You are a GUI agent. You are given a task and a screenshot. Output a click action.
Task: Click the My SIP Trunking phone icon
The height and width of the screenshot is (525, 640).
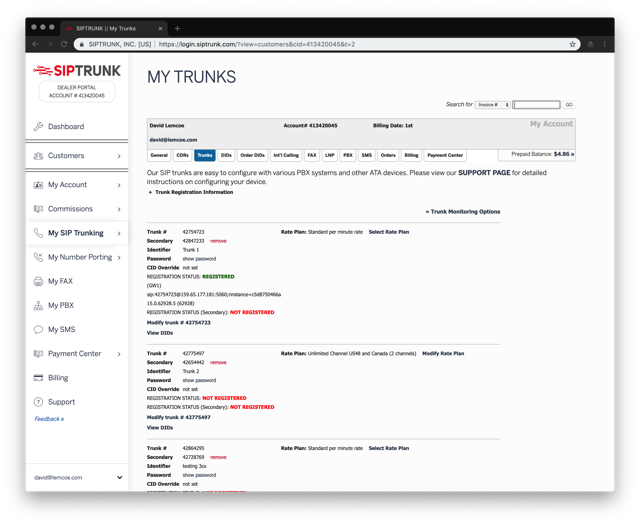[x=38, y=233]
